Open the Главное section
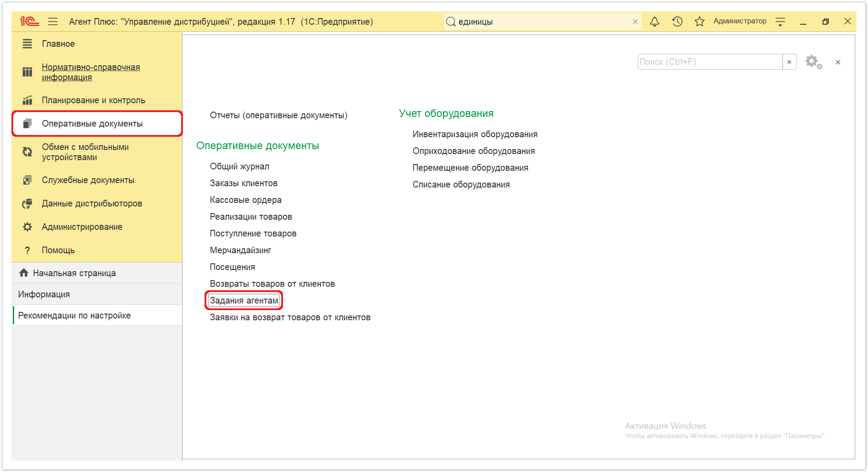Viewport: 868px width, 472px height. [58, 44]
